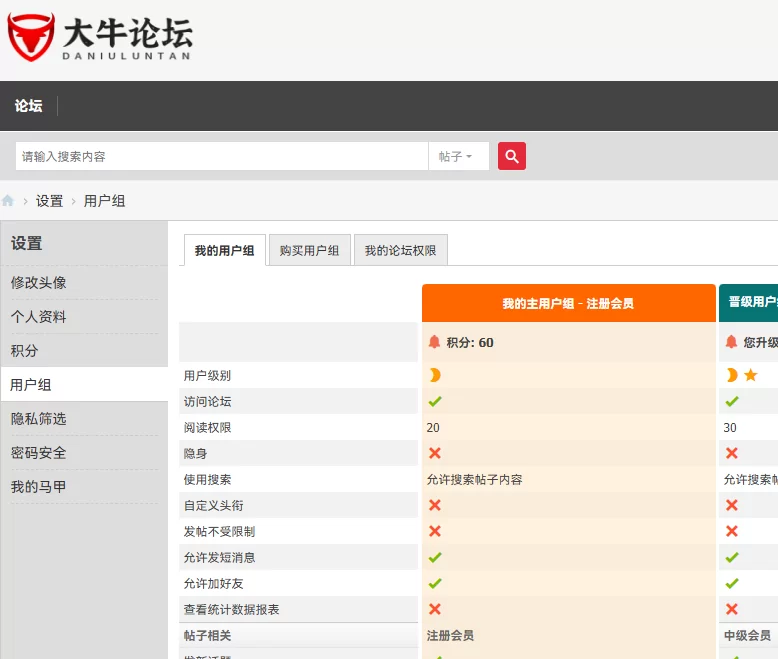The image size is (778, 659).
Task: Click the 阅读权限 row label
Action: (207, 427)
